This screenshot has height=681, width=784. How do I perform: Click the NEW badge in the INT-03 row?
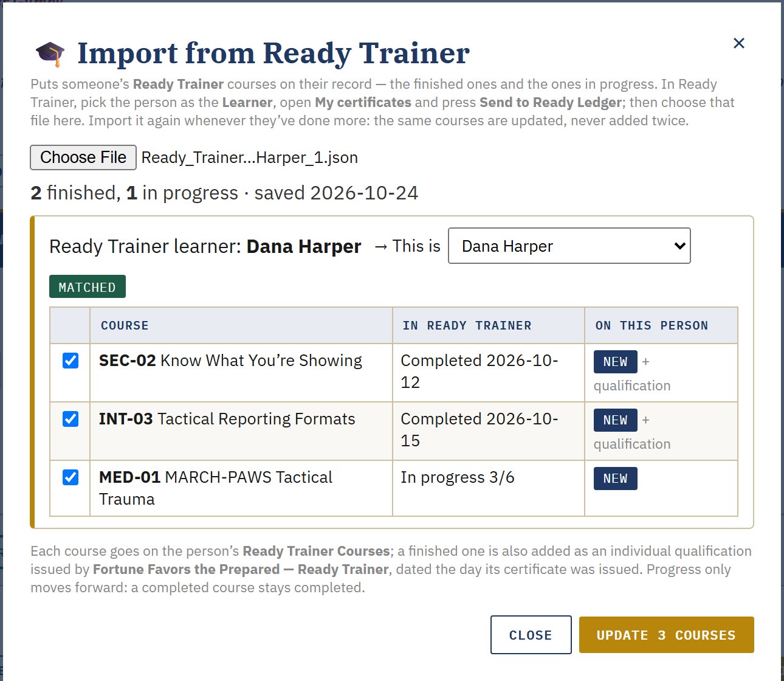tap(616, 420)
